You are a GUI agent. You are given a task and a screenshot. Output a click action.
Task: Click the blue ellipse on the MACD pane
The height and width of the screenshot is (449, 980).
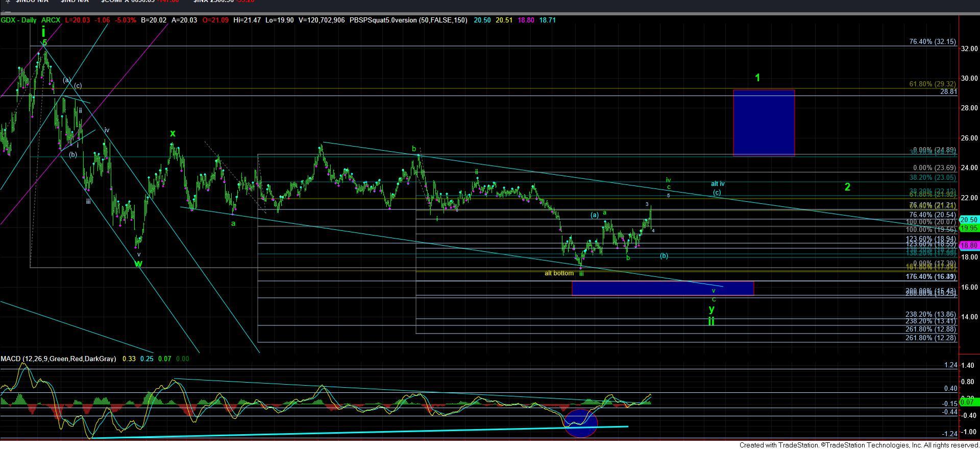pyautogui.click(x=581, y=423)
